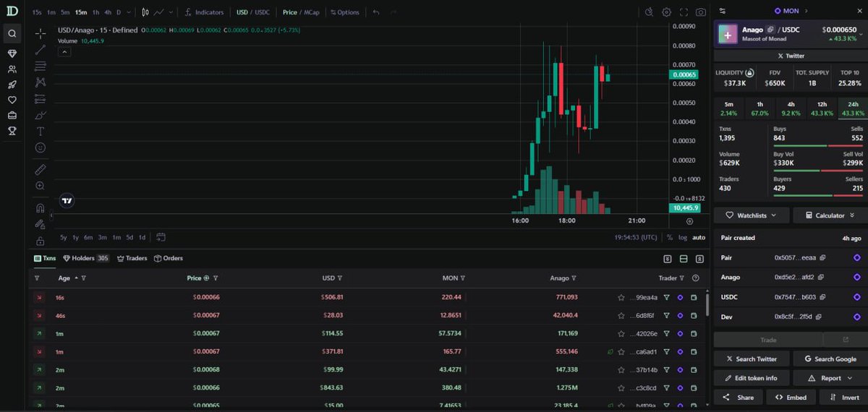868x412 pixels.
Task: Toggle Price / MCap display
Action: point(301,12)
